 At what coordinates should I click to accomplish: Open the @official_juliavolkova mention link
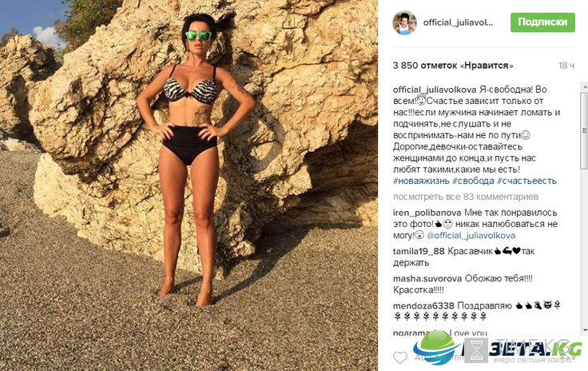tap(471, 236)
